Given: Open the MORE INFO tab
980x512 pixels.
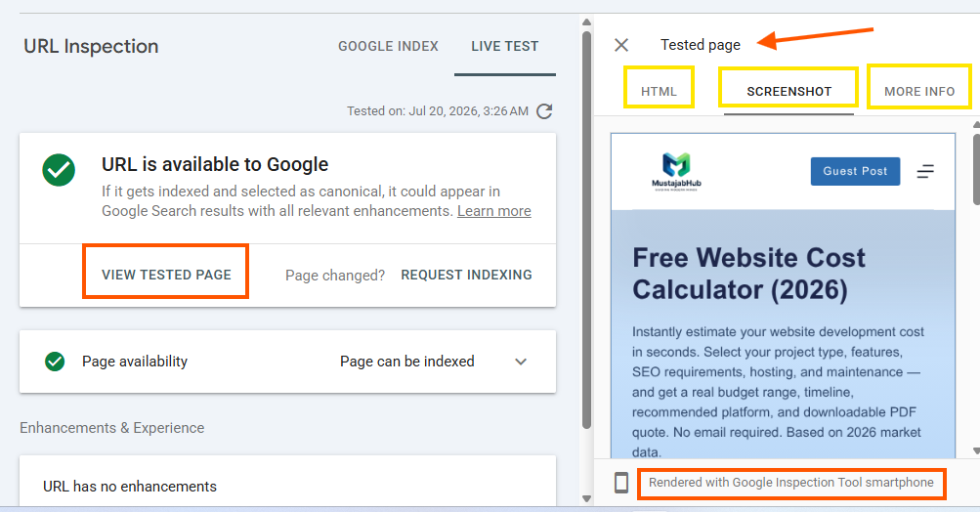Looking at the screenshot, I should point(919,91).
